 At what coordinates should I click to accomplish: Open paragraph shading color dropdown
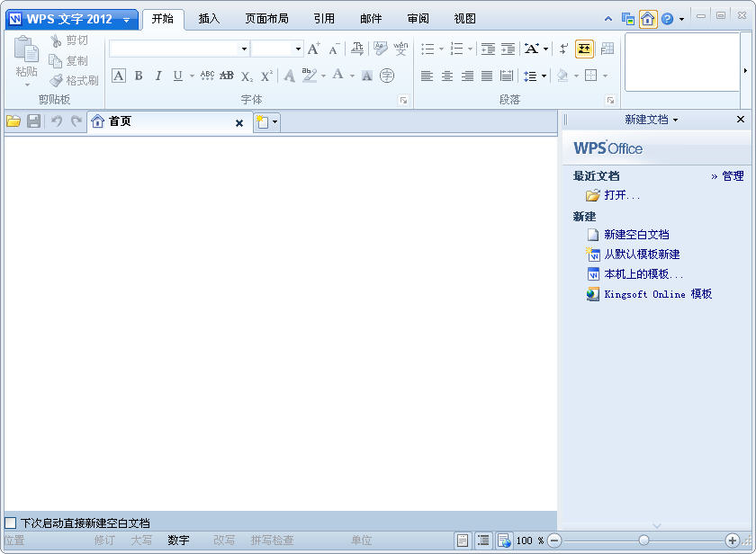[576, 76]
